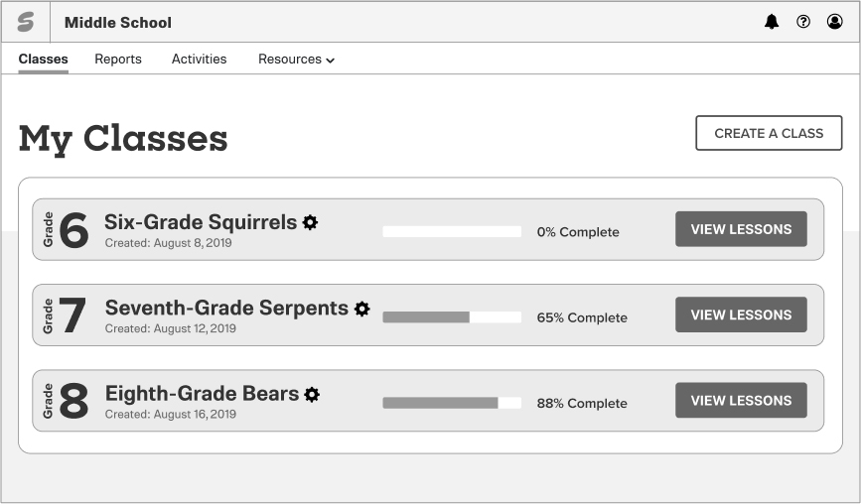View lessons for Six-Grade Squirrels
Image resolution: width=861 pixels, height=504 pixels.
click(x=741, y=229)
